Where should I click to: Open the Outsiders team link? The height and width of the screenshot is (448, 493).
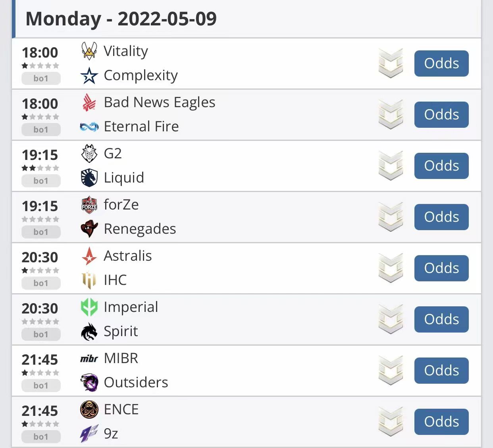click(136, 383)
